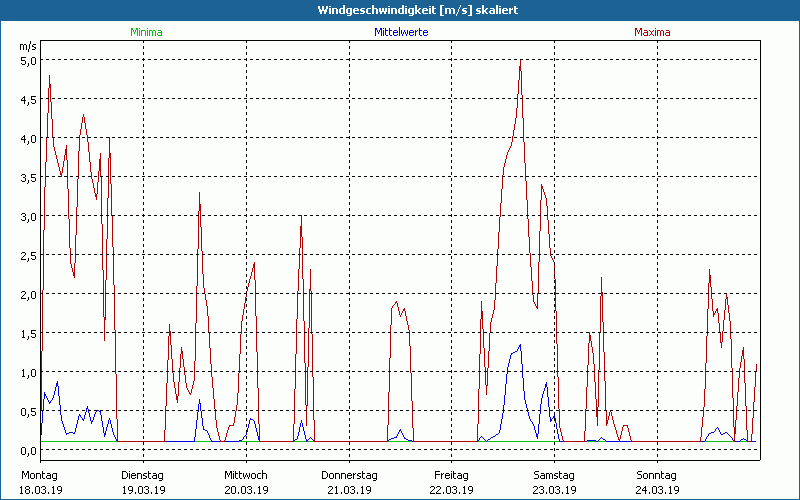Click the Minima legend label
Screen dimensions: 800x500
pyautogui.click(x=145, y=32)
